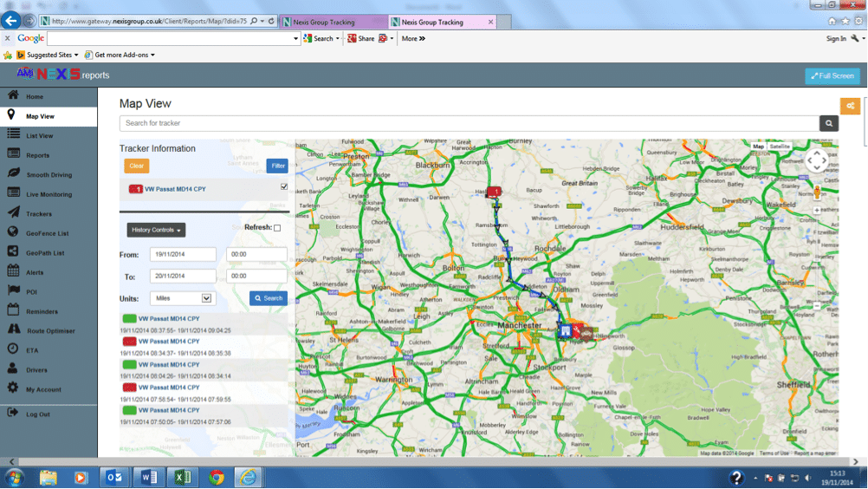Screen dimensions: 868x489
Task: Open Live Monitoring section
Action: [49, 194]
